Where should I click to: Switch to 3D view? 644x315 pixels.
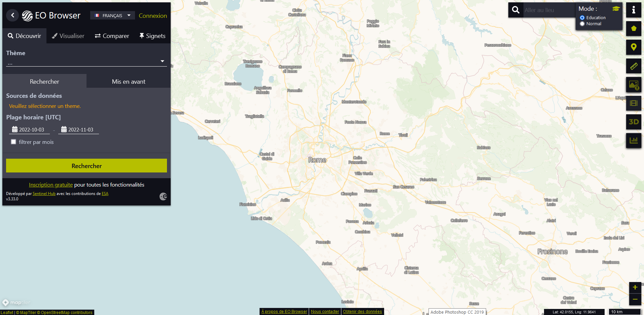634,122
